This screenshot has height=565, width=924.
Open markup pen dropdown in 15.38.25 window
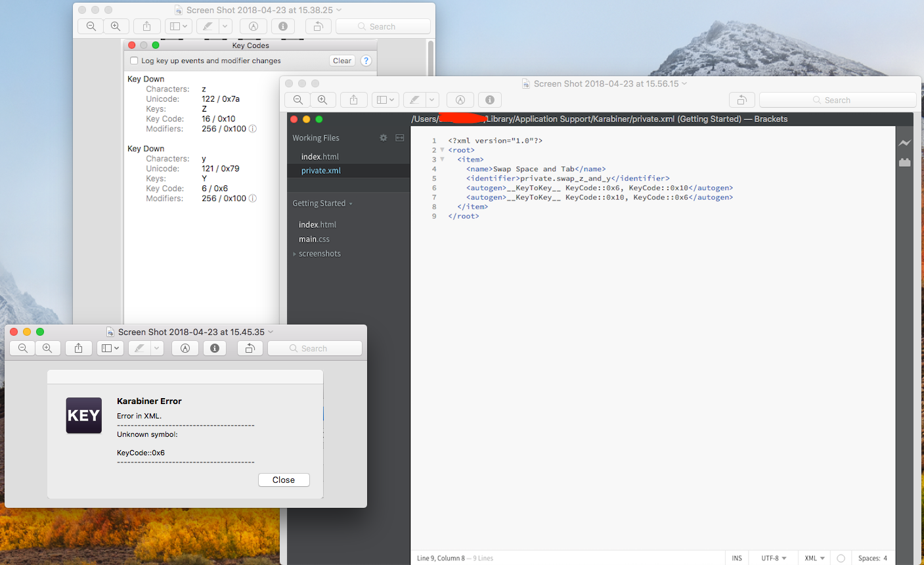(x=225, y=26)
